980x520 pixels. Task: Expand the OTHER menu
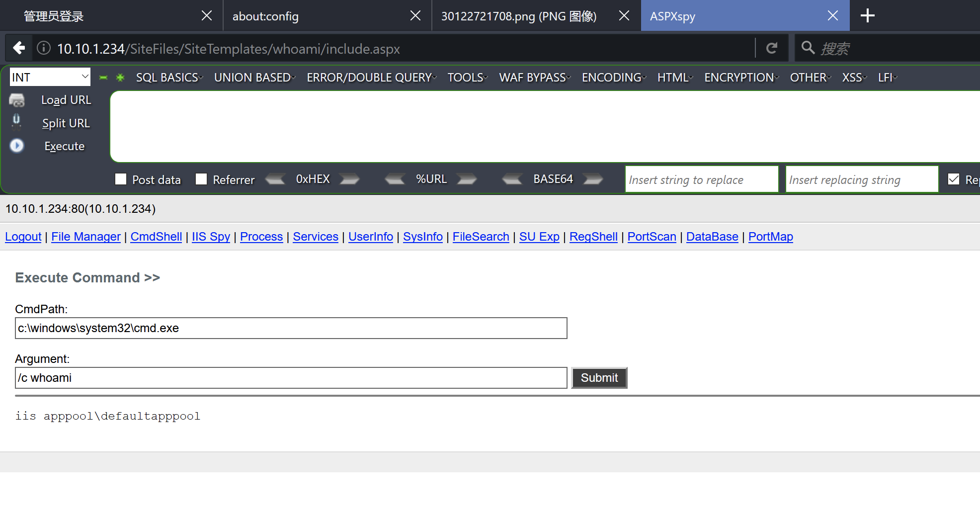pos(811,78)
